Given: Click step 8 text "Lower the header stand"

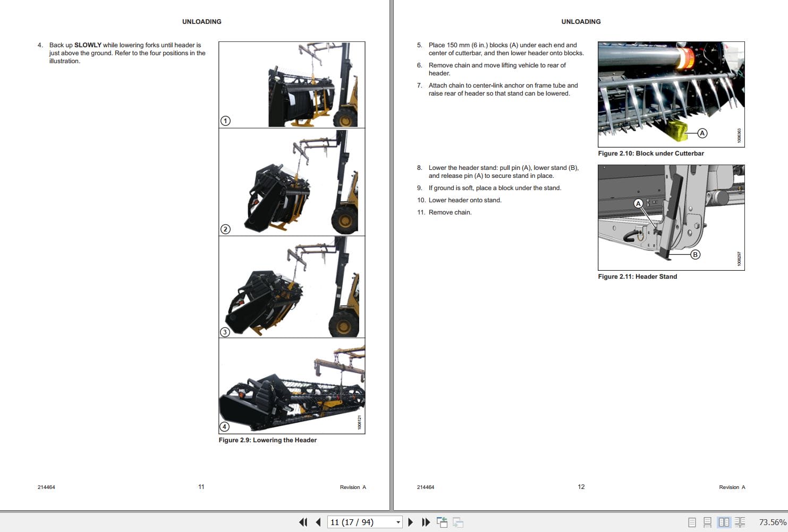Looking at the screenshot, I should (x=463, y=168).
